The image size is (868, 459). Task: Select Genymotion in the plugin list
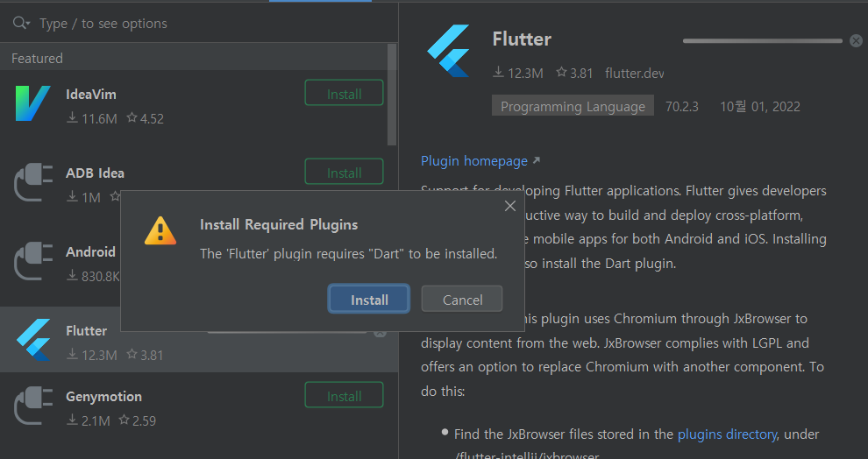click(103, 397)
